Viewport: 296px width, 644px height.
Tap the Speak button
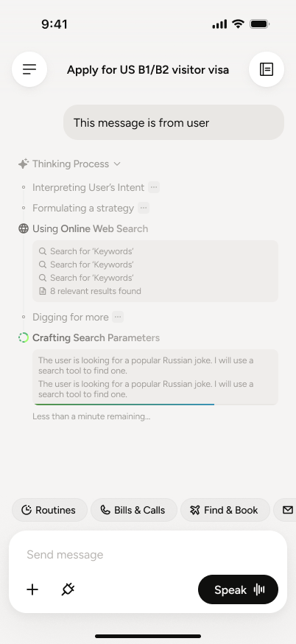(x=238, y=589)
